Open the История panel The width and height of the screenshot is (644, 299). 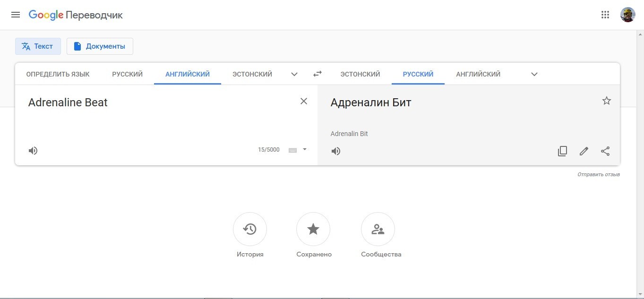click(x=250, y=230)
